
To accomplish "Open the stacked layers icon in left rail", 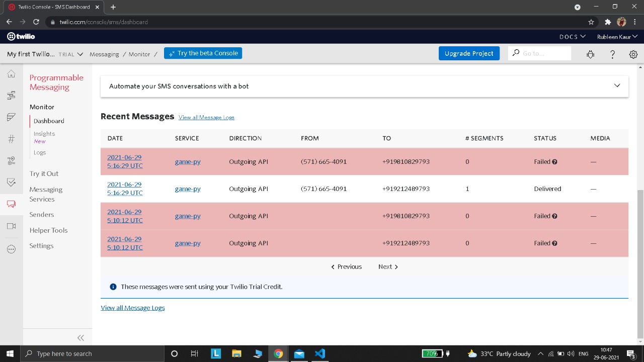I will 11,117.
